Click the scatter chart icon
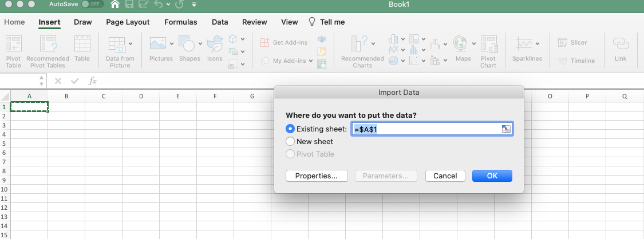This screenshot has height=239, width=644. 414,61
